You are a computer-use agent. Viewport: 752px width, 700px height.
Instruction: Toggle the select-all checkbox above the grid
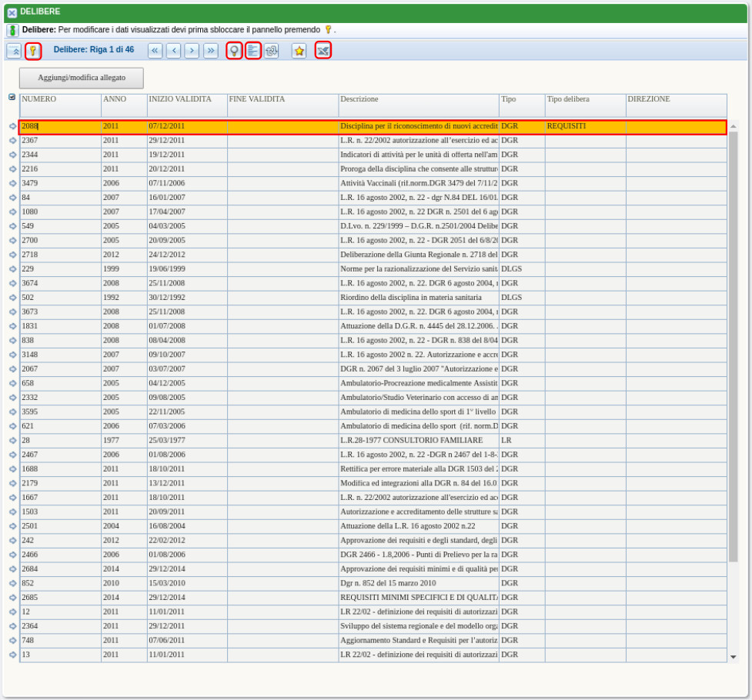tap(12, 97)
